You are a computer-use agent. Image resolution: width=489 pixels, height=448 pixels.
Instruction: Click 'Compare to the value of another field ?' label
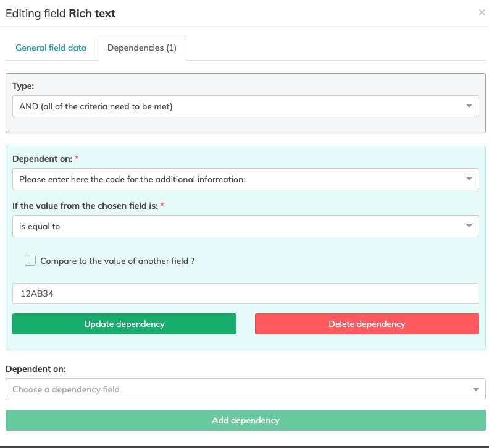pos(117,261)
